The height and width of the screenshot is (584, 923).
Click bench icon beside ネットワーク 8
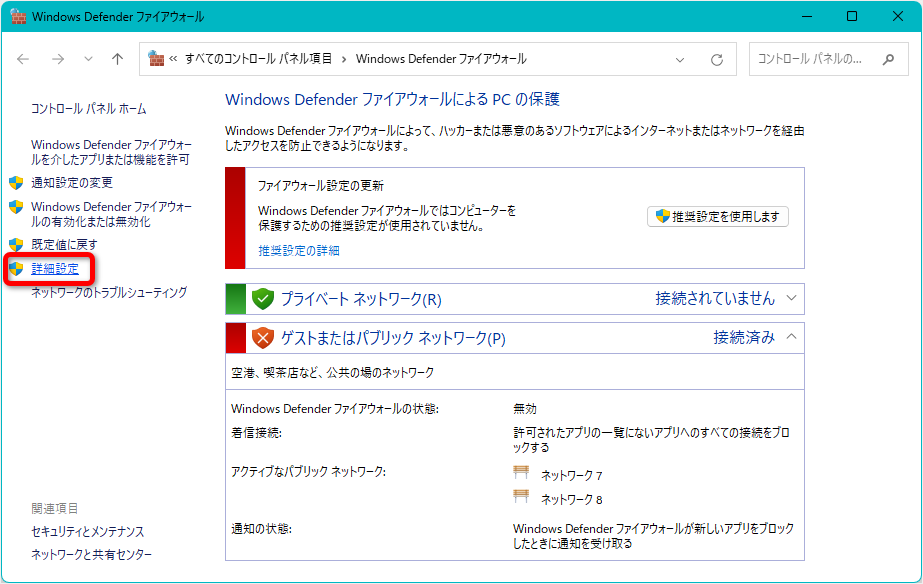point(521,496)
